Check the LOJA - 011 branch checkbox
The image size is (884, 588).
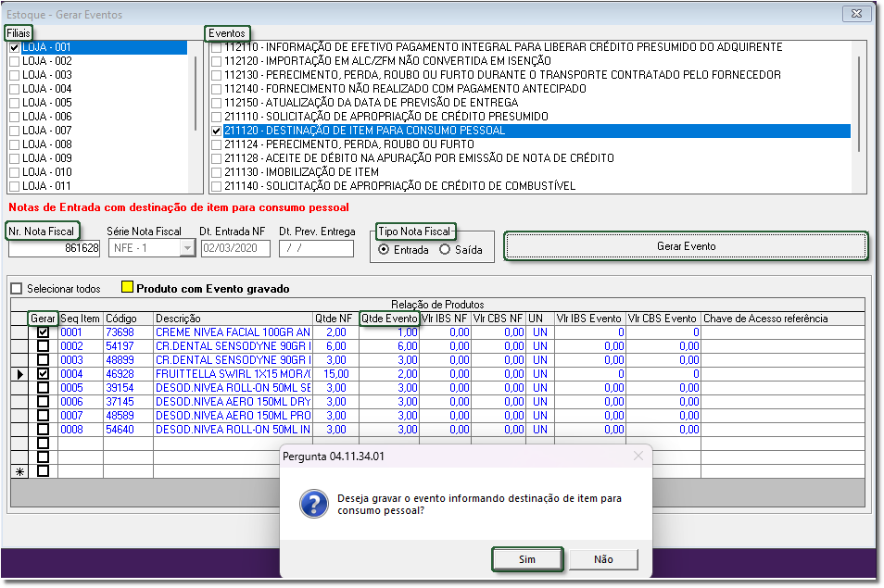pos(15,186)
